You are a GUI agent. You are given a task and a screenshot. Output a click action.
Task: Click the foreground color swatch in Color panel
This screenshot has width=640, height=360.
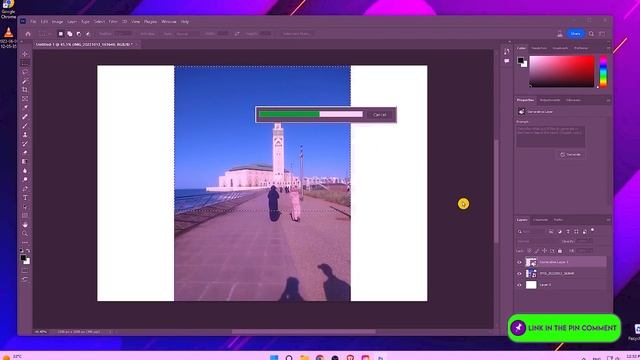[x=520, y=60]
